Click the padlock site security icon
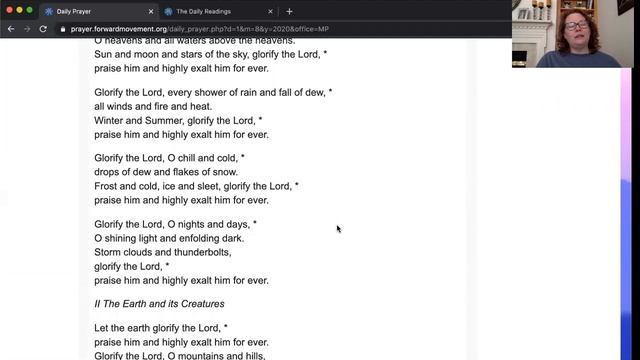640x360 pixels. pos(62,29)
